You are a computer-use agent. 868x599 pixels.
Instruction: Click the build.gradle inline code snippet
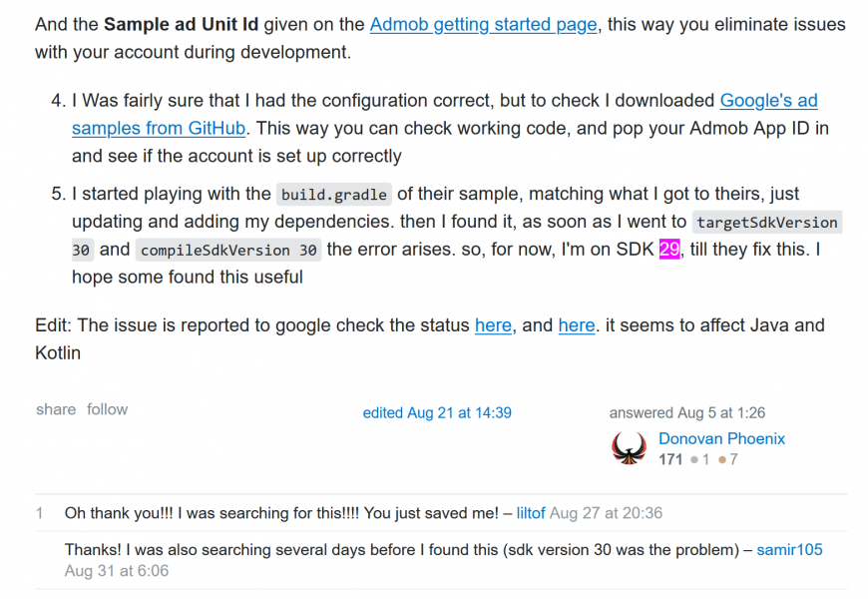tap(333, 195)
